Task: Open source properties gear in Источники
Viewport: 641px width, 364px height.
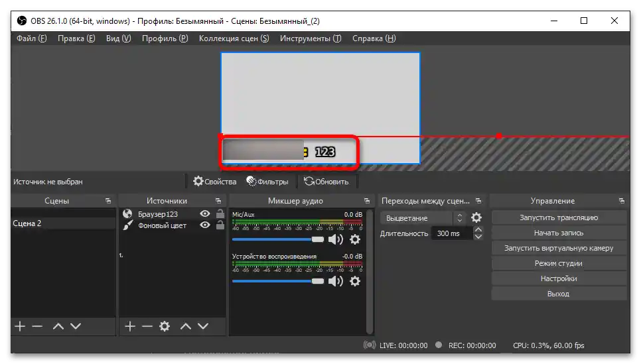Action: (165, 326)
